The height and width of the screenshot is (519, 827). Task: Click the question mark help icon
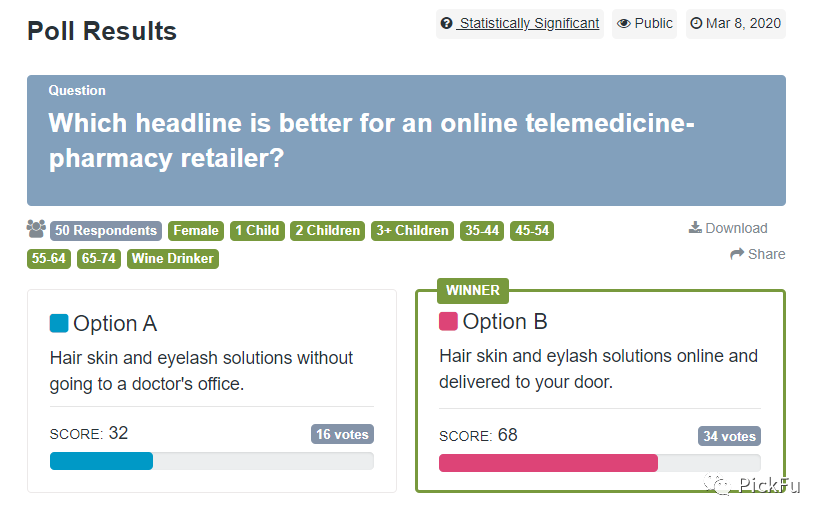point(447,23)
